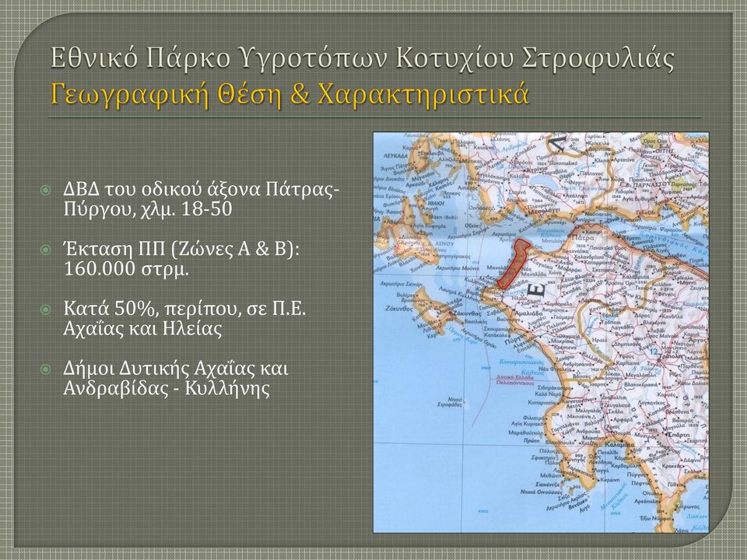The image size is (747, 560).
Task: Click the slide title 'Εθνικό Πάρκο Υγροτόπων Κοτυχίου Στροφυλιάς'
Action: [x=362, y=59]
